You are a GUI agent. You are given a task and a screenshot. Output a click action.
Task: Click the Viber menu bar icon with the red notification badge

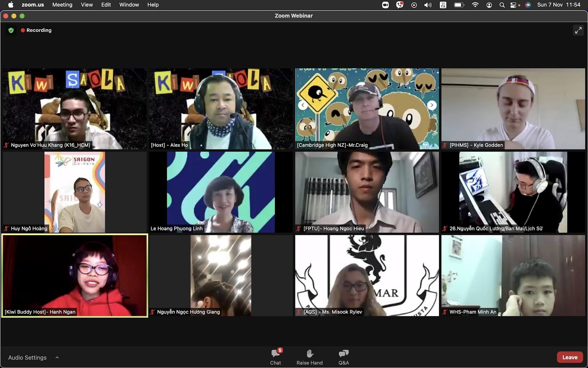point(400,5)
